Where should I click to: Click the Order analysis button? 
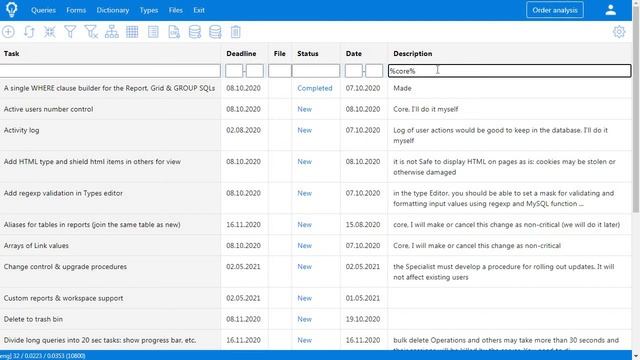tap(555, 10)
